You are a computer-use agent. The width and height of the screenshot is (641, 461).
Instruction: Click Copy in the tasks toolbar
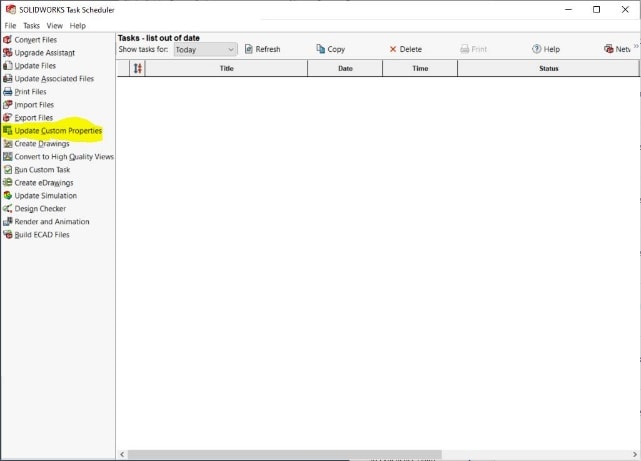(x=331, y=49)
